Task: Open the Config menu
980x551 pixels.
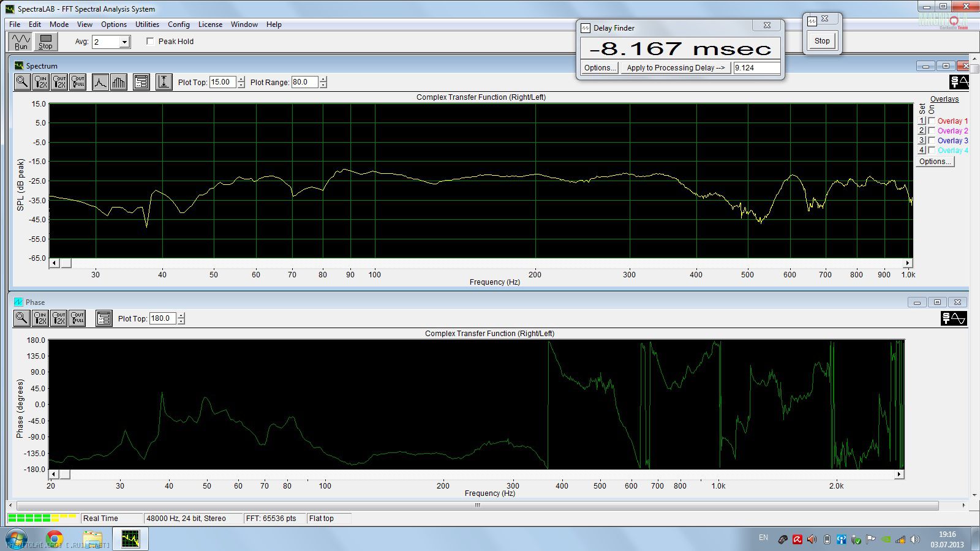Action: click(x=178, y=24)
